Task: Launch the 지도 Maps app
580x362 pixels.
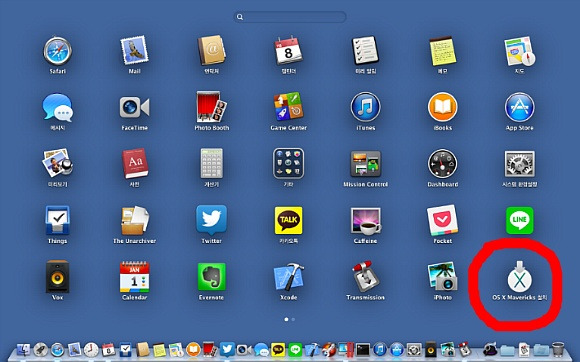Action: (x=520, y=51)
